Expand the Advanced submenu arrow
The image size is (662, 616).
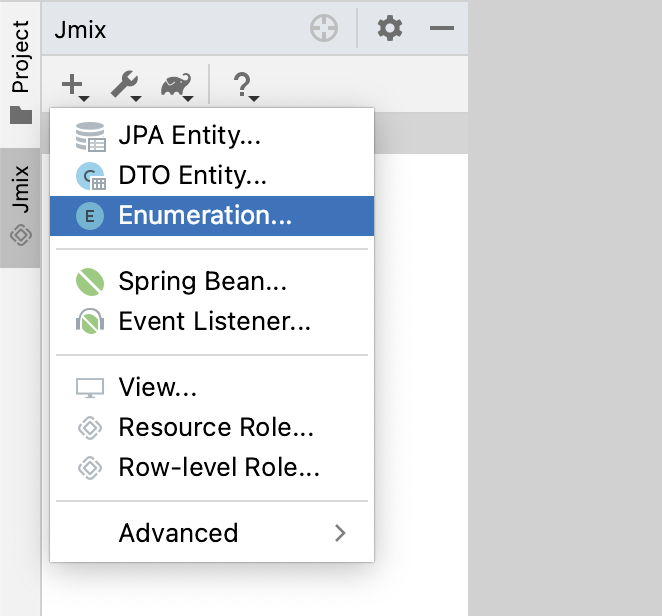(x=340, y=533)
